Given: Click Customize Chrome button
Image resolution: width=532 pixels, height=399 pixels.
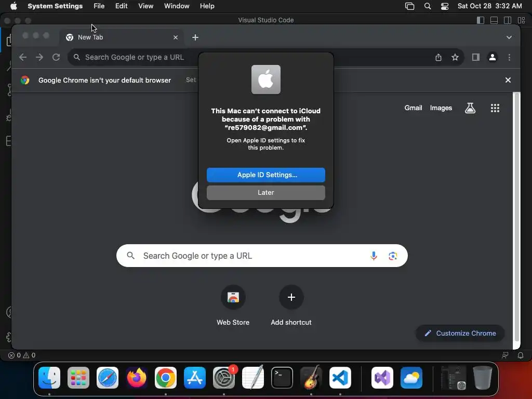Looking at the screenshot, I should [460, 333].
